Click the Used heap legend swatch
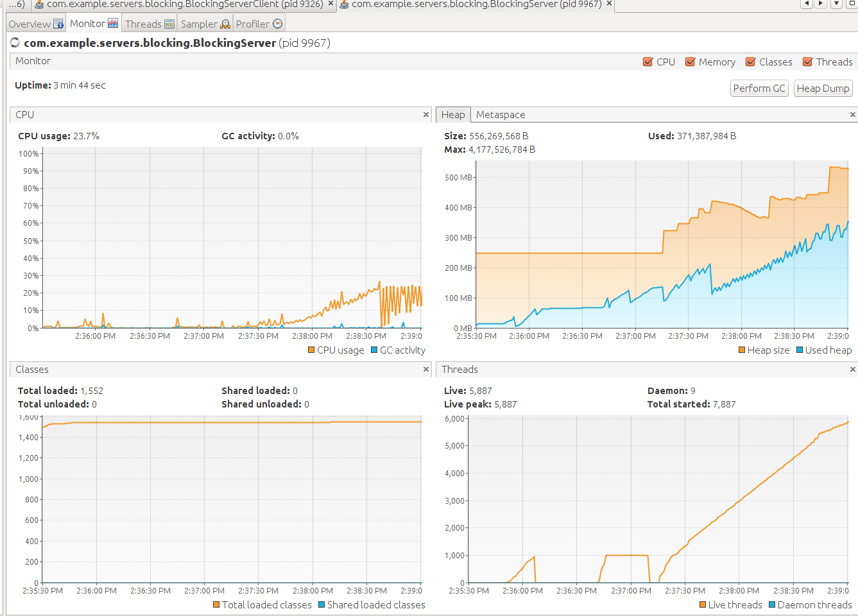858x616 pixels. (800, 350)
